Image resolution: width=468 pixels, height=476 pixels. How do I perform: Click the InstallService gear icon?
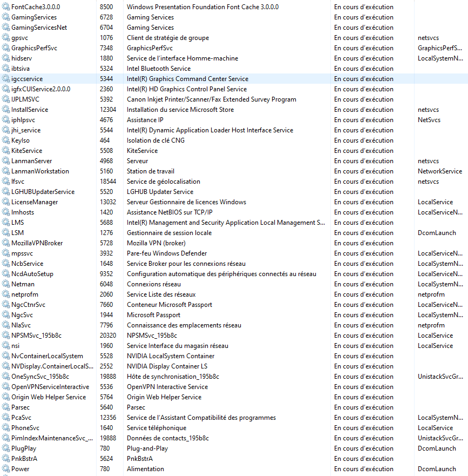tap(6, 110)
